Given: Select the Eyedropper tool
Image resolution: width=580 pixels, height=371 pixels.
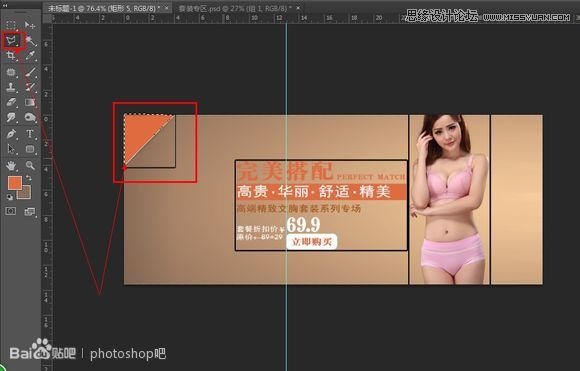Looking at the screenshot, I should tap(30, 56).
